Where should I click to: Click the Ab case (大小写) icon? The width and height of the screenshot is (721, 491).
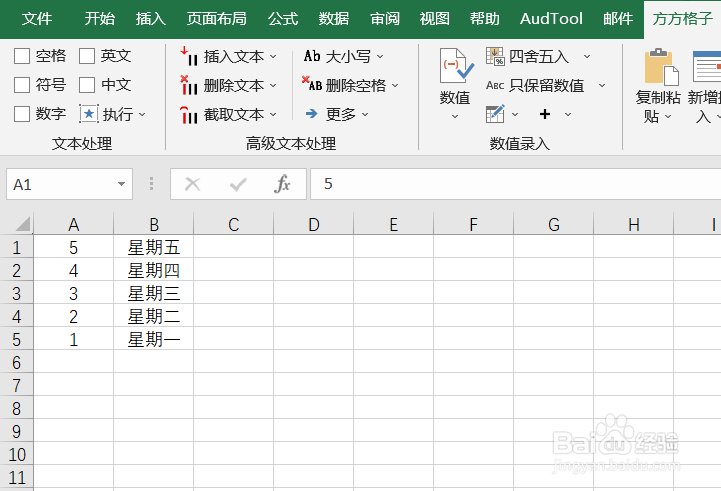[x=312, y=56]
